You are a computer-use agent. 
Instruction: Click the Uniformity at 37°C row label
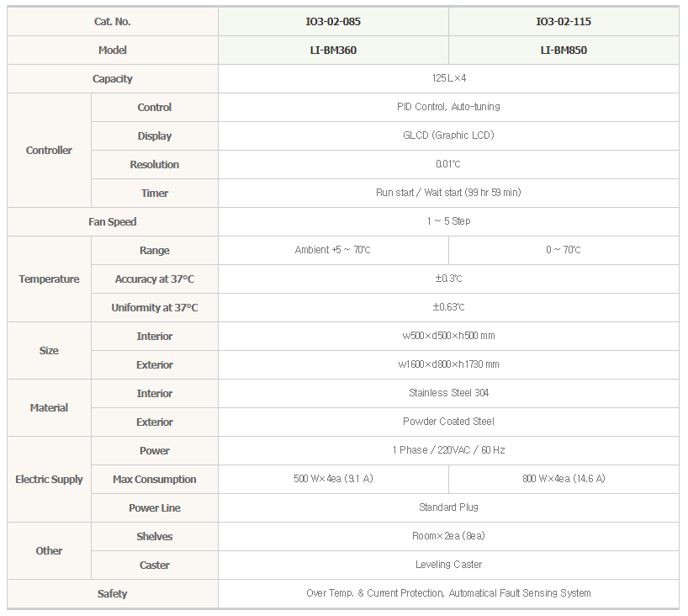155,307
